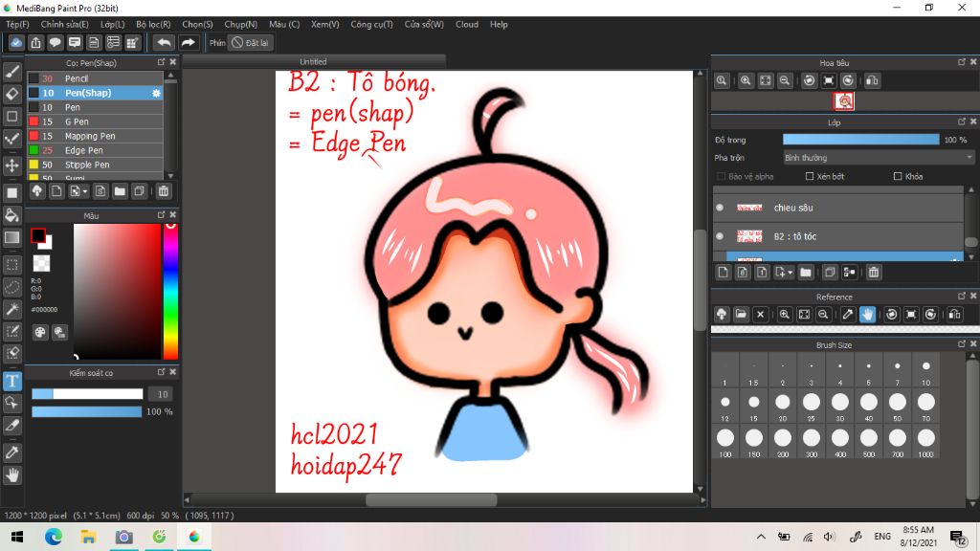
Task: Select the Bucket fill tool
Action: click(11, 215)
